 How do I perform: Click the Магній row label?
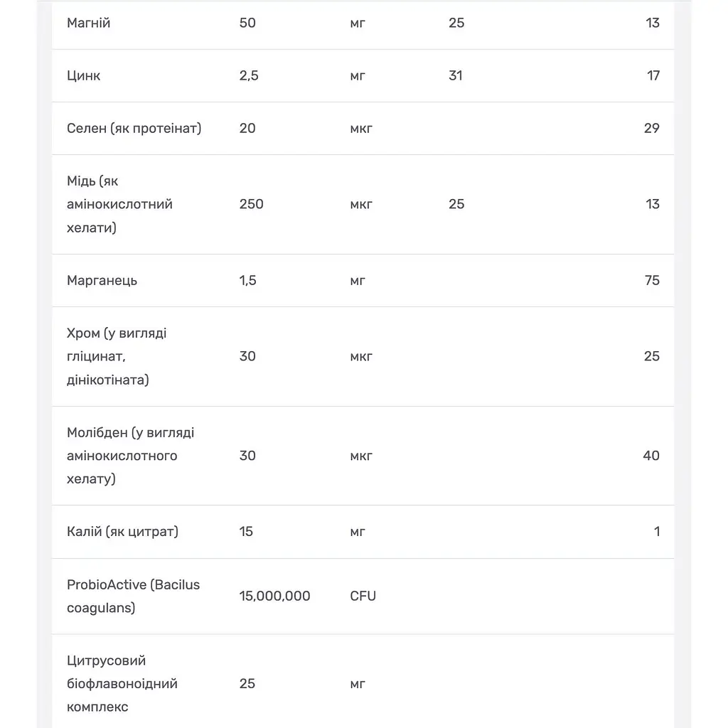88,23
